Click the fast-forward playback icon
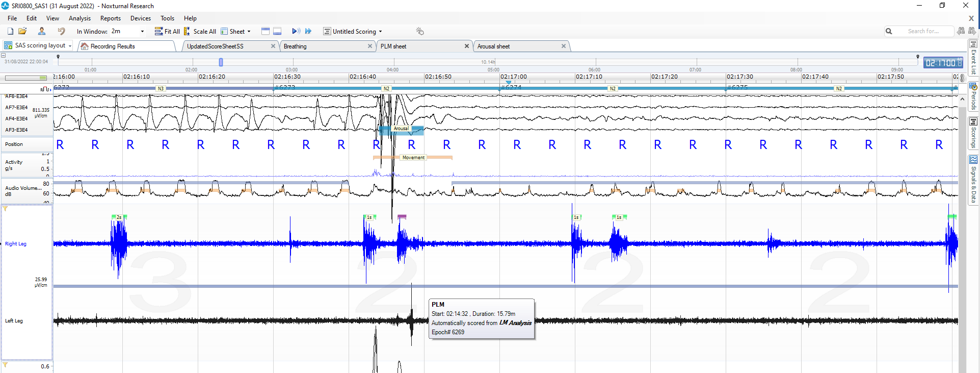Viewport: 980px width, 373px height. click(x=308, y=31)
